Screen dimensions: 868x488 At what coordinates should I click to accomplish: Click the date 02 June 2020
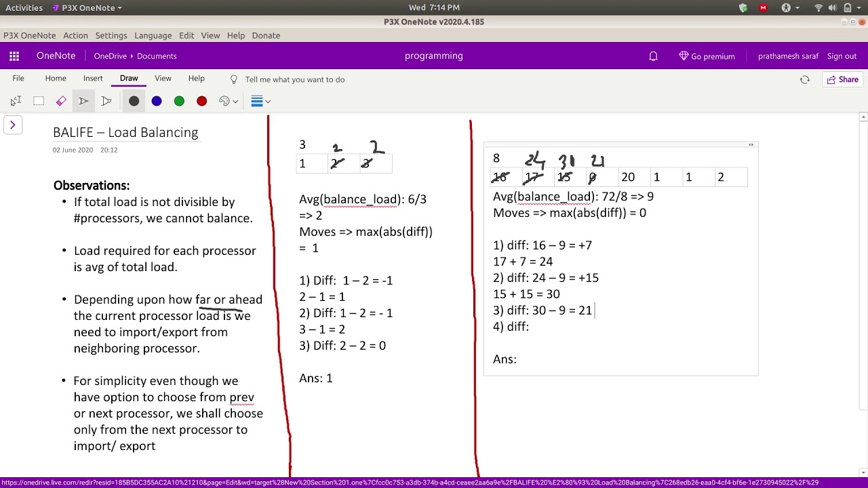tap(73, 150)
